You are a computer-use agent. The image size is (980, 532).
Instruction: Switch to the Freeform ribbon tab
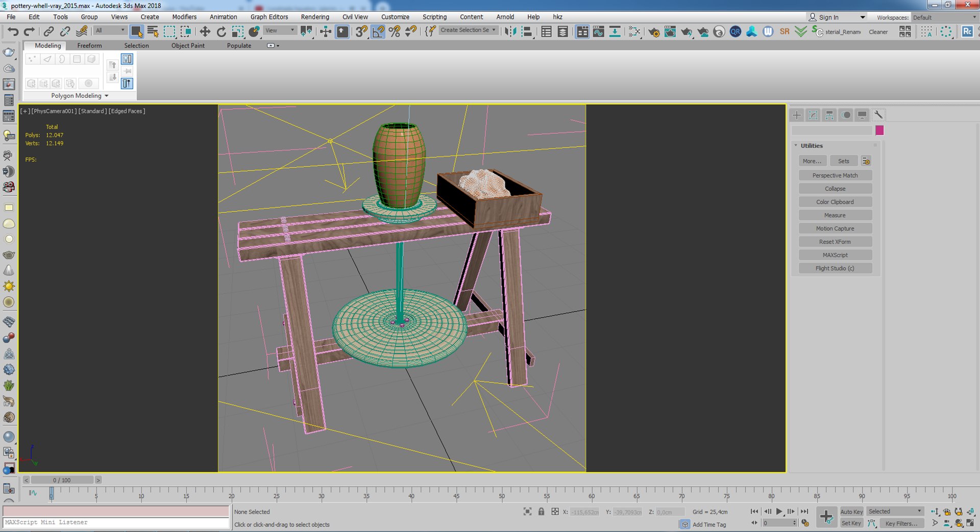(89, 45)
